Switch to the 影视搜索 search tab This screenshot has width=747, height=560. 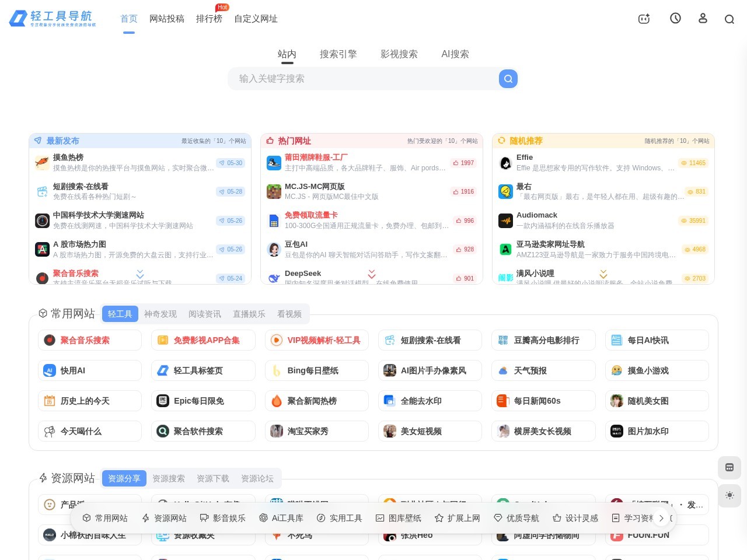tap(399, 54)
